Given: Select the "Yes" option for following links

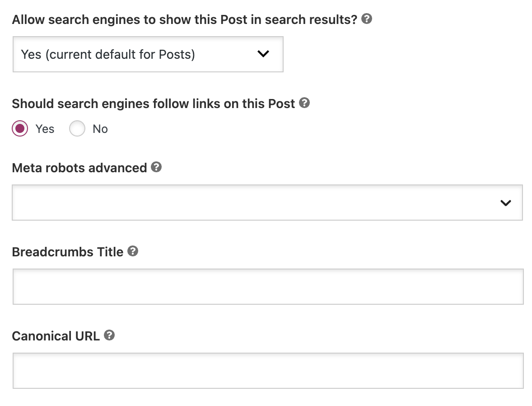Looking at the screenshot, I should click(x=19, y=128).
